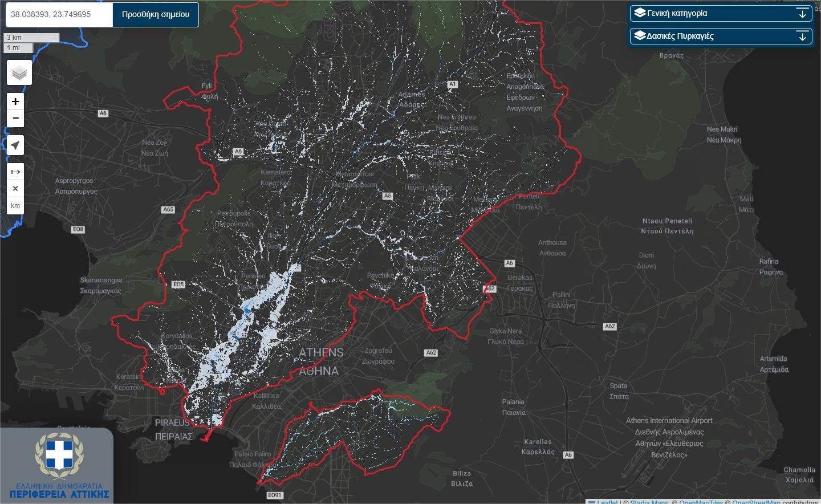This screenshot has height=504, width=821.
Task: Expand Γενική κατηγορία with its down arrow
Action: [802, 14]
